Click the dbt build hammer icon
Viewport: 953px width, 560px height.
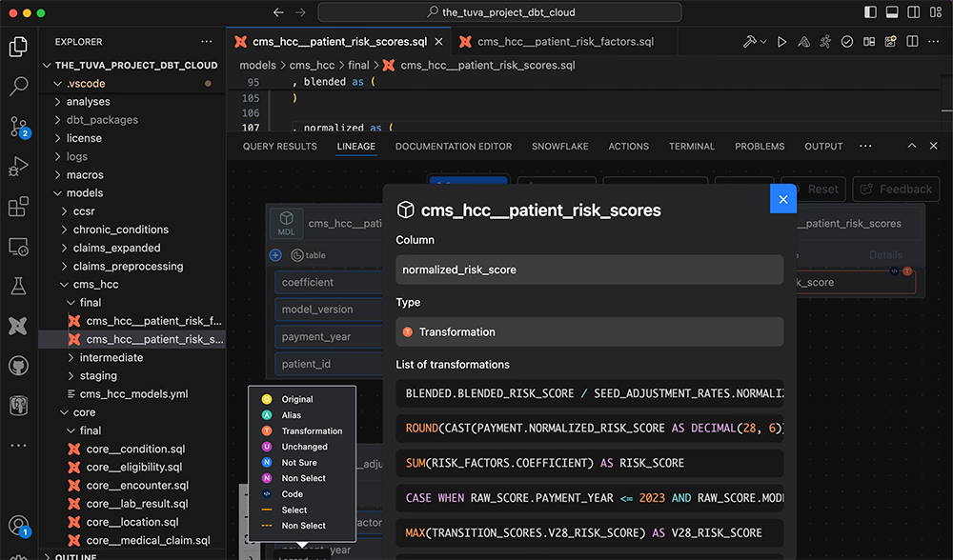(750, 42)
